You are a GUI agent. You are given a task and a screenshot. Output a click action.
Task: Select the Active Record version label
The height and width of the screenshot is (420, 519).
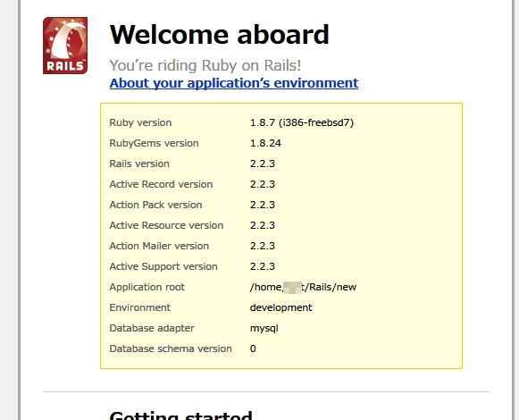[x=161, y=184]
